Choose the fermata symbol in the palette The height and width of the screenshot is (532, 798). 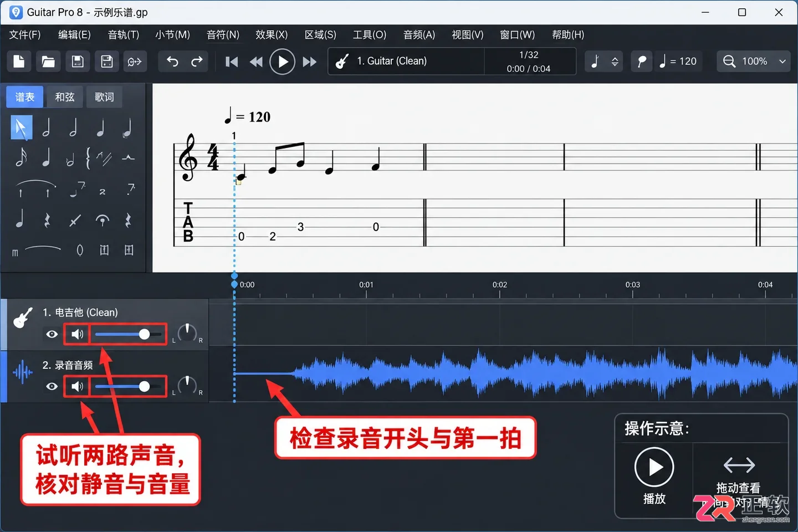pyautogui.click(x=102, y=220)
